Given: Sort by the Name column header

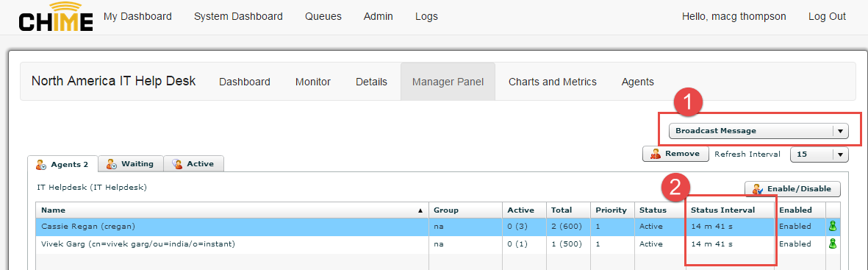Looking at the screenshot, I should [x=232, y=210].
